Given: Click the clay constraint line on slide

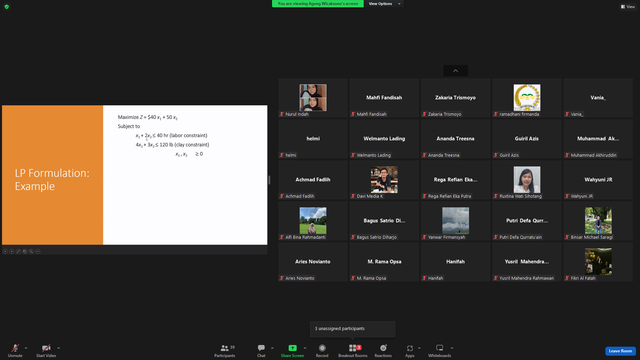Looking at the screenshot, I should [172, 145].
